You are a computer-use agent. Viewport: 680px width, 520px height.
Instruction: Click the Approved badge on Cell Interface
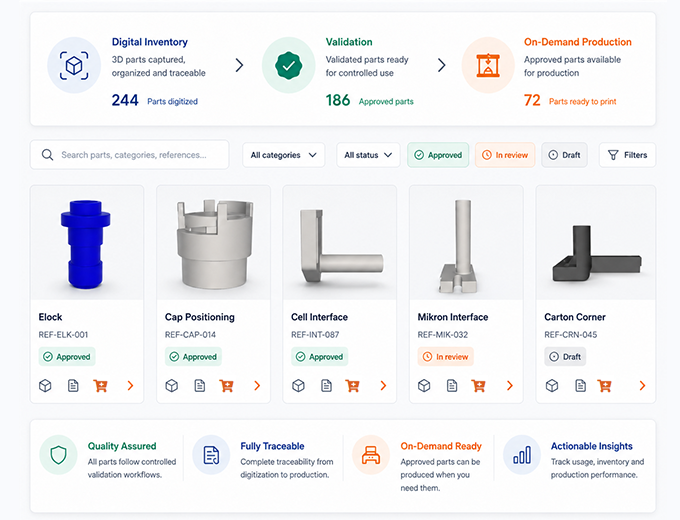[x=320, y=356]
